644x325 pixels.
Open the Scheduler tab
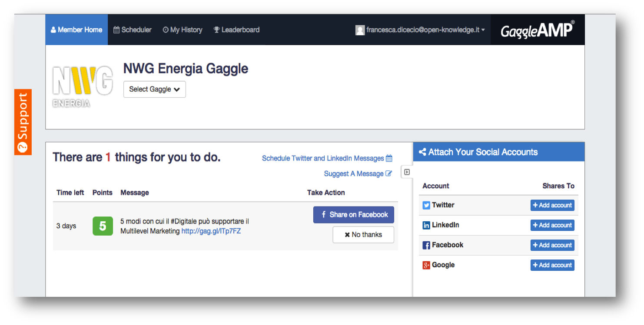click(133, 30)
